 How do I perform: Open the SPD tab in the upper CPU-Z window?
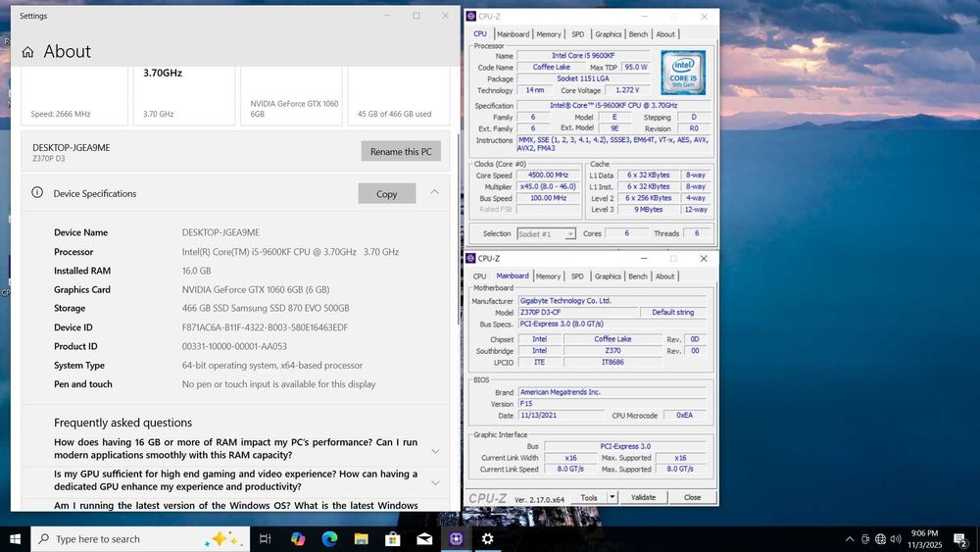coord(578,34)
